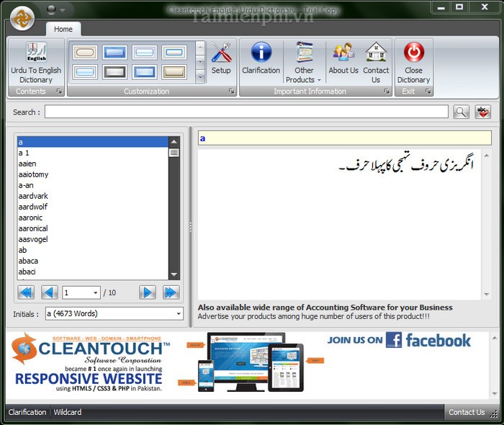Open the About Us dialog
This screenshot has height=425, width=504.
pyautogui.click(x=343, y=58)
